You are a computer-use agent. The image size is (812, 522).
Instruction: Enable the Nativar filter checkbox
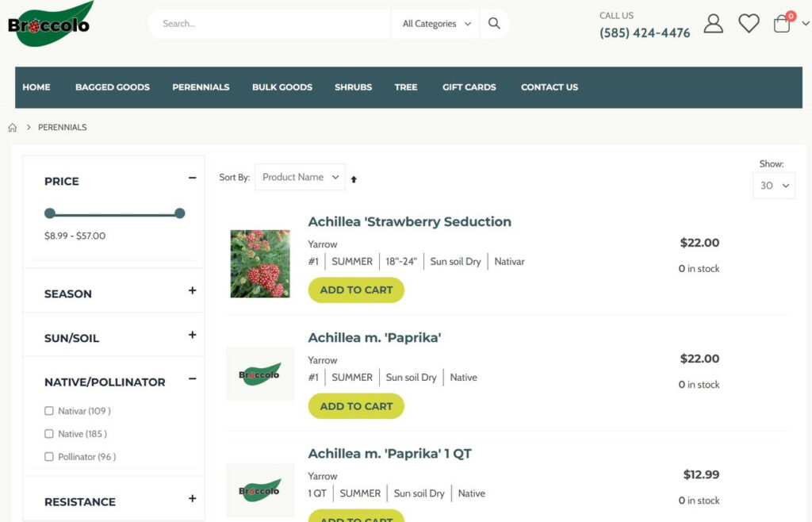(49, 411)
